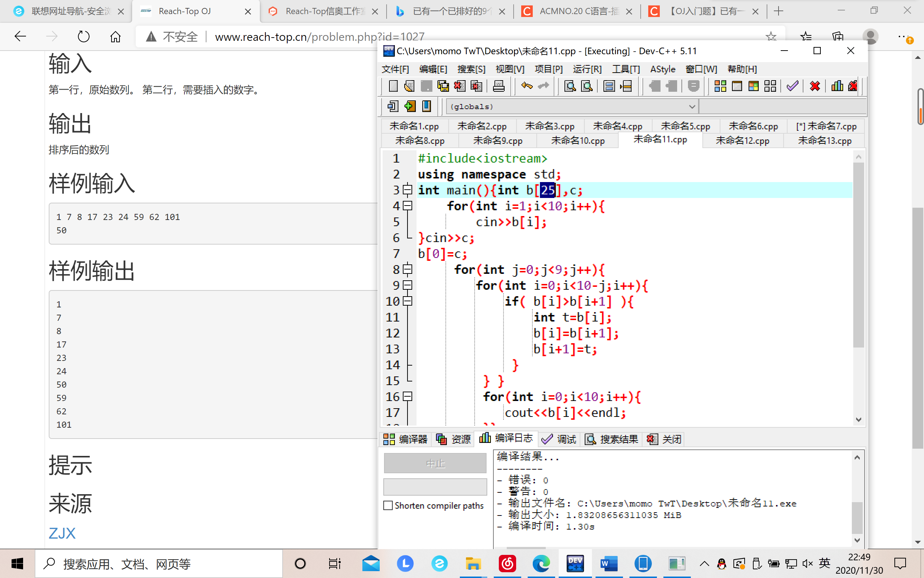Click the Compile & Run colored icon
This screenshot has height=578, width=924.
coord(753,86)
